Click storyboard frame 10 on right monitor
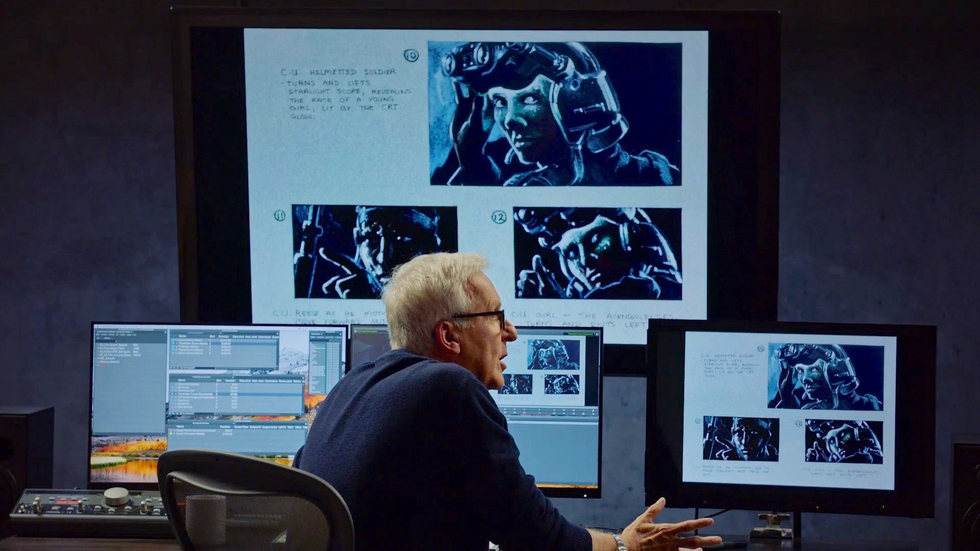This screenshot has width=980, height=551. coord(825,377)
